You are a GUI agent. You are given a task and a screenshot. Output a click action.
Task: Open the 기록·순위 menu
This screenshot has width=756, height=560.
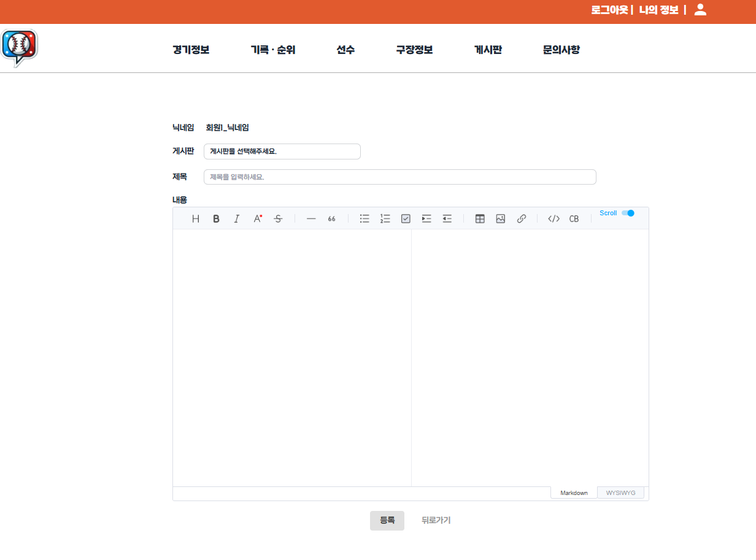[273, 50]
